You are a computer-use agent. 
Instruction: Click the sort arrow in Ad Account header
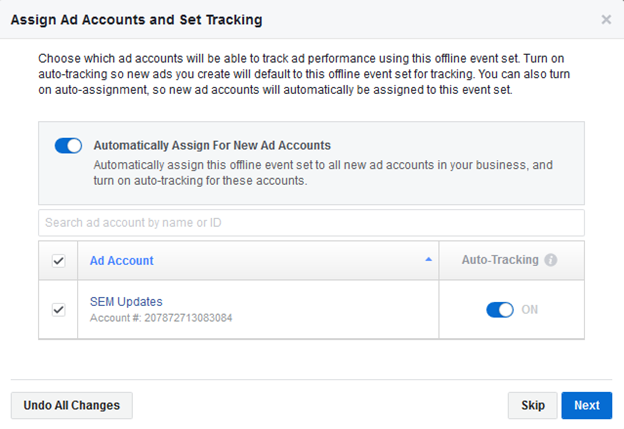point(429,260)
